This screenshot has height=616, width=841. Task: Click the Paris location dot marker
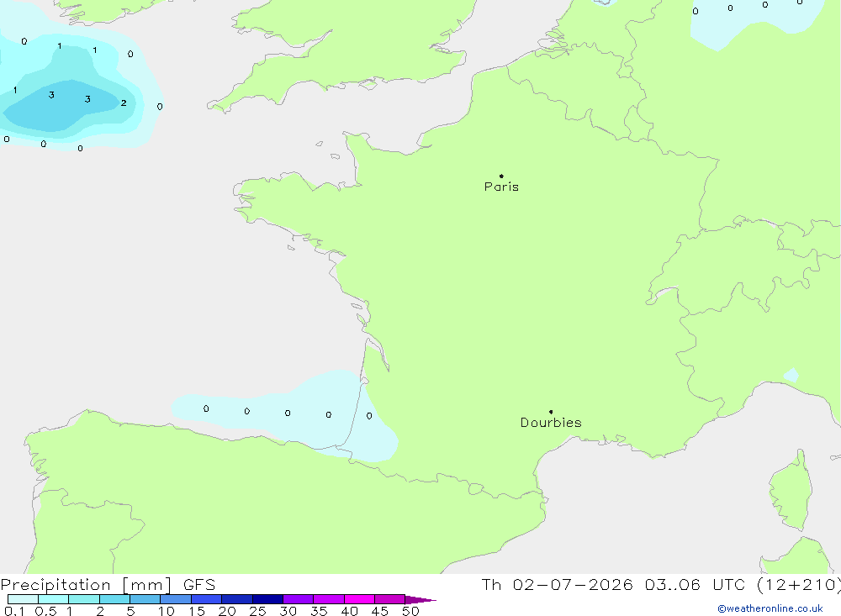tap(501, 176)
